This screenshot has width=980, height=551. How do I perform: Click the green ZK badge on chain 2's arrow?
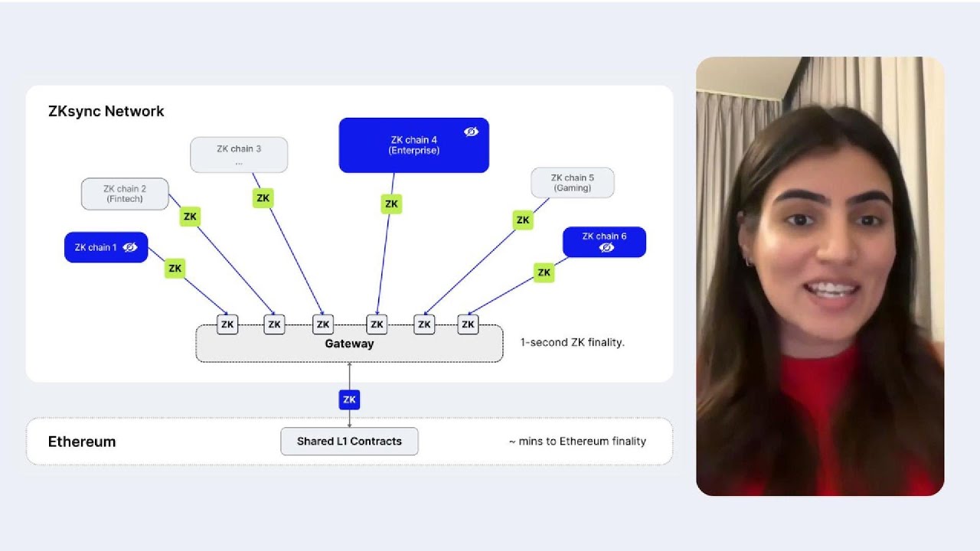190,217
